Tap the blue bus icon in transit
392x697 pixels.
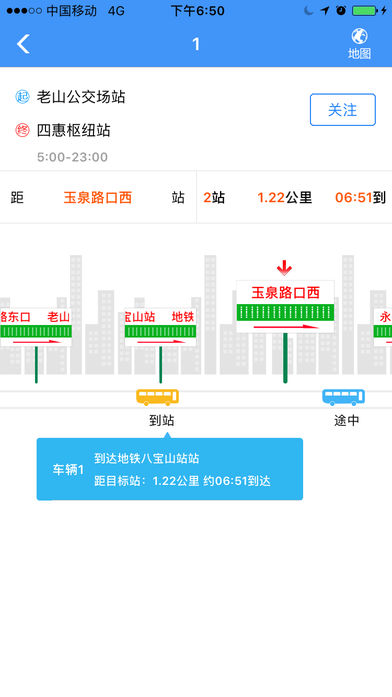point(344,397)
